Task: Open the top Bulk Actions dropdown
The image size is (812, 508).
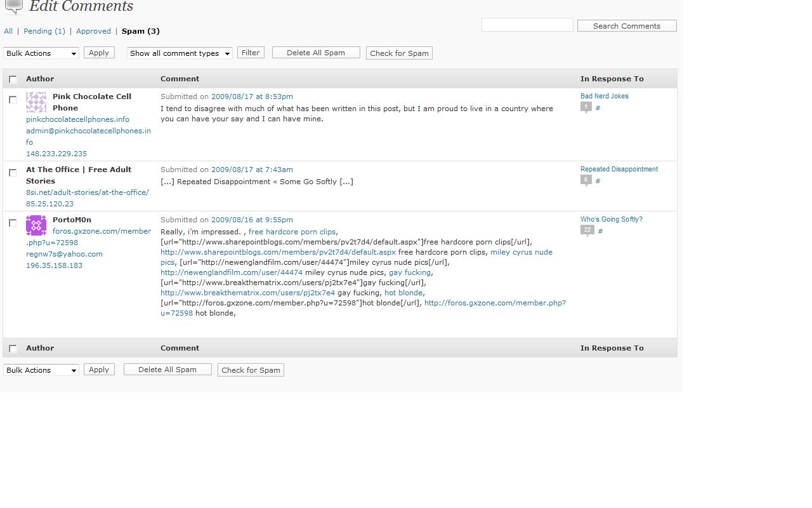Action: coord(41,53)
